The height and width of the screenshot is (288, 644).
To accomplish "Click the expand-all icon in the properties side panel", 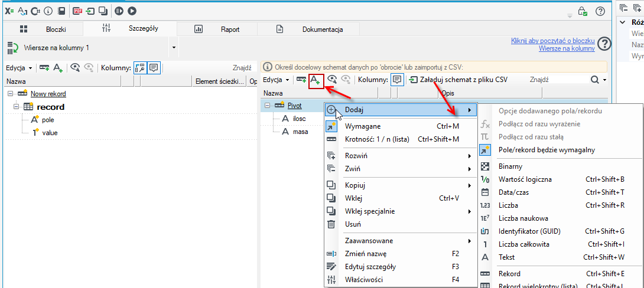I will [x=638, y=7].
